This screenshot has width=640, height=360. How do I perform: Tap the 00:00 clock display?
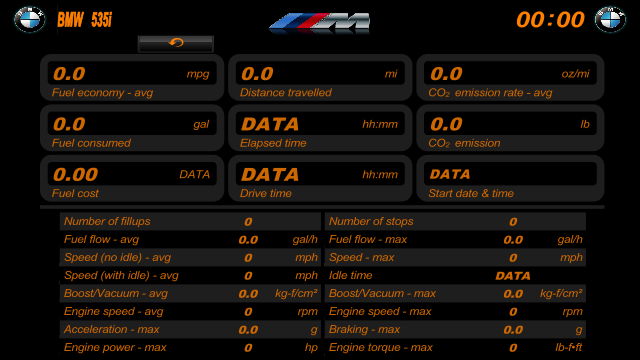(550, 20)
